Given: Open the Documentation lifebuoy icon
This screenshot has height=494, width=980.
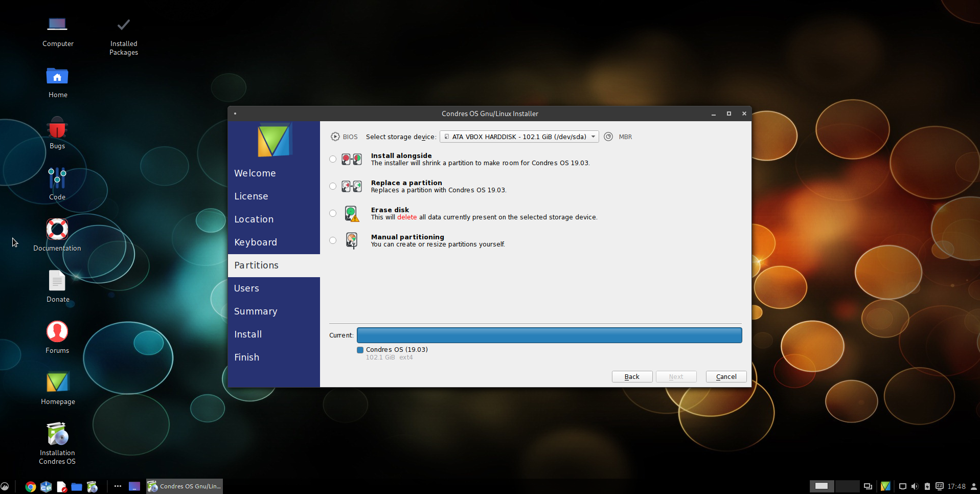Looking at the screenshot, I should (57, 230).
